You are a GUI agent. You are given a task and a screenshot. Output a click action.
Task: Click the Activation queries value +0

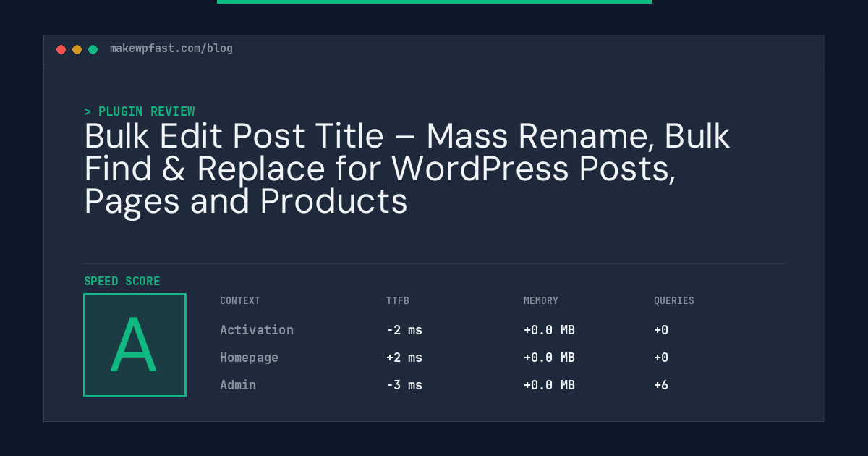pyautogui.click(x=661, y=330)
